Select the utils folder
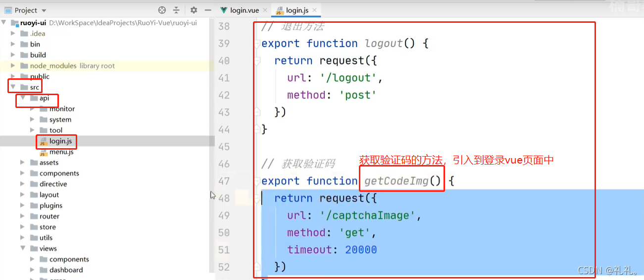The height and width of the screenshot is (280, 644). coord(46,238)
